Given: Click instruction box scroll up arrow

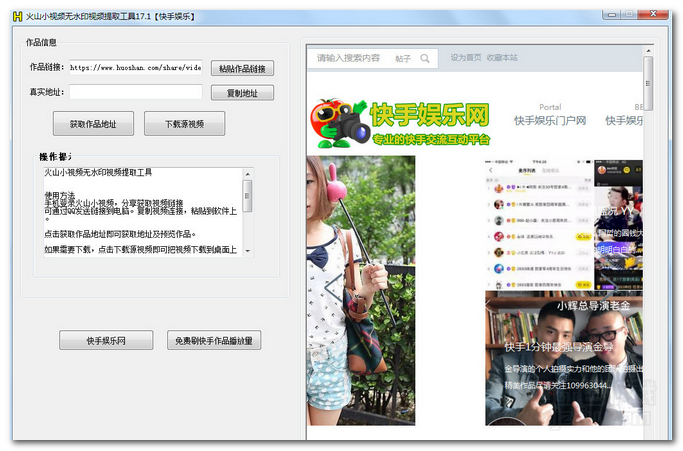Looking at the screenshot, I should coord(247,174).
